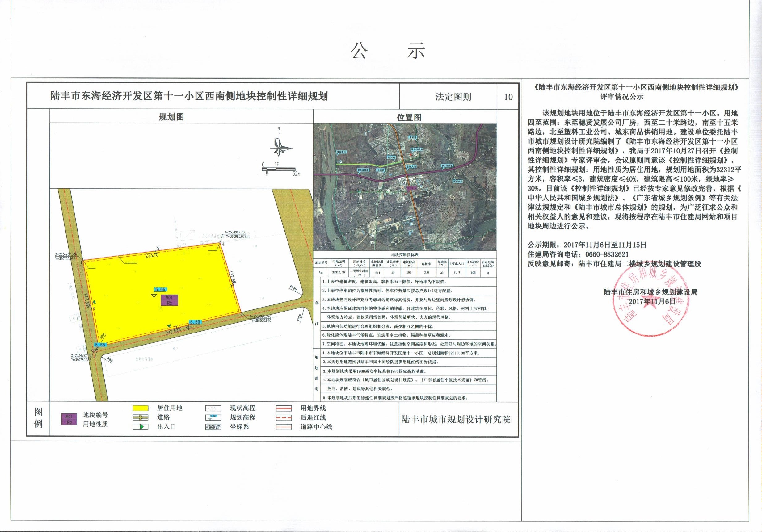The width and height of the screenshot is (762, 532).
Task: Click the purple A01 R2 legend symbol
Action: click(x=69, y=419)
